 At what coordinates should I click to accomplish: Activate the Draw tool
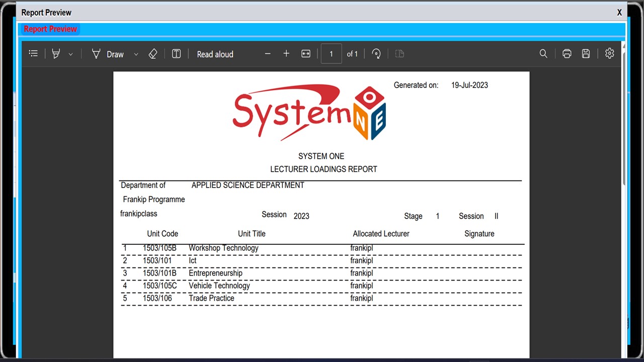(x=108, y=54)
